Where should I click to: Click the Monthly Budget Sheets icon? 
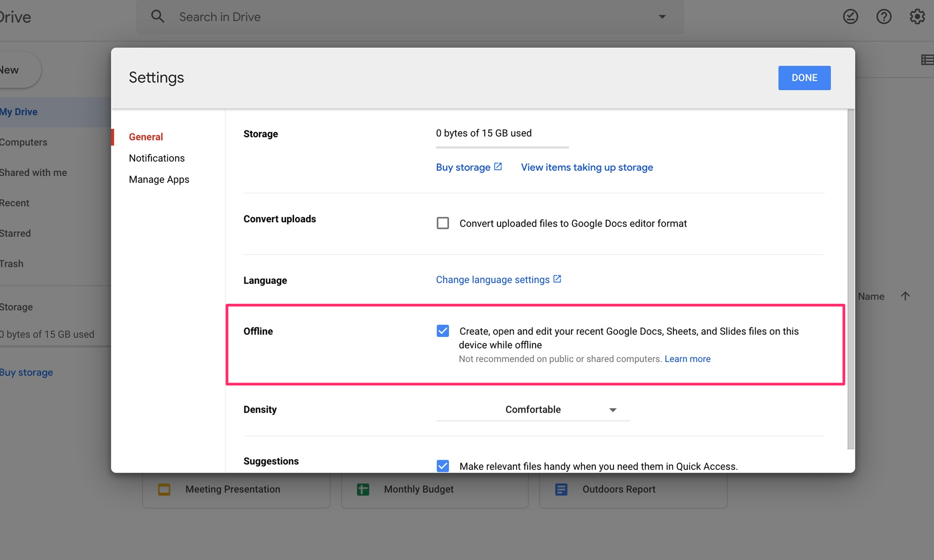tap(363, 490)
